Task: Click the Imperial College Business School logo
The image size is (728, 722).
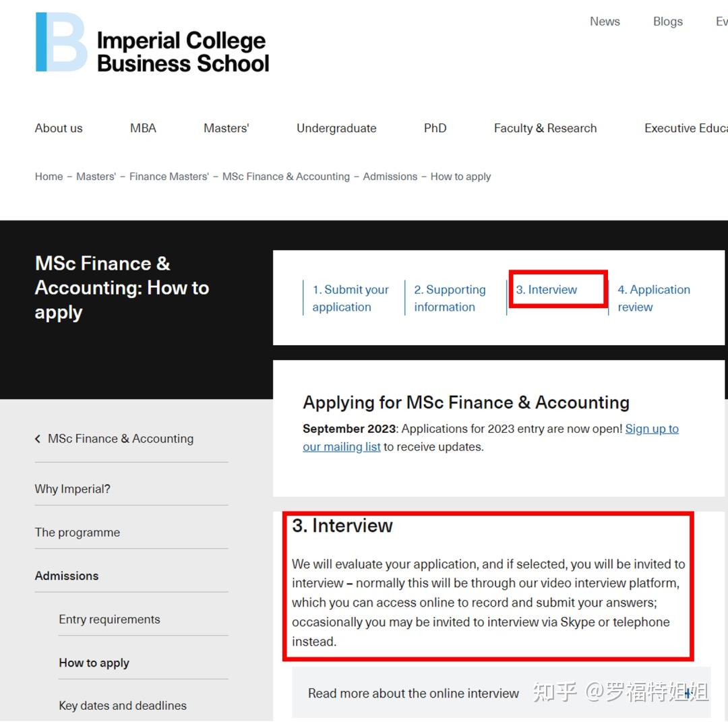Action: 152,43
